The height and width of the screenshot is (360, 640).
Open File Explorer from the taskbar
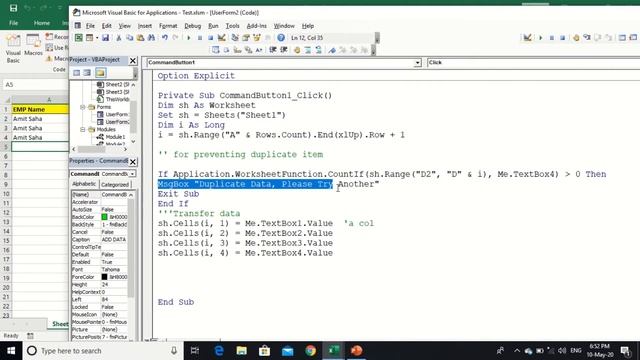[x=242, y=351]
